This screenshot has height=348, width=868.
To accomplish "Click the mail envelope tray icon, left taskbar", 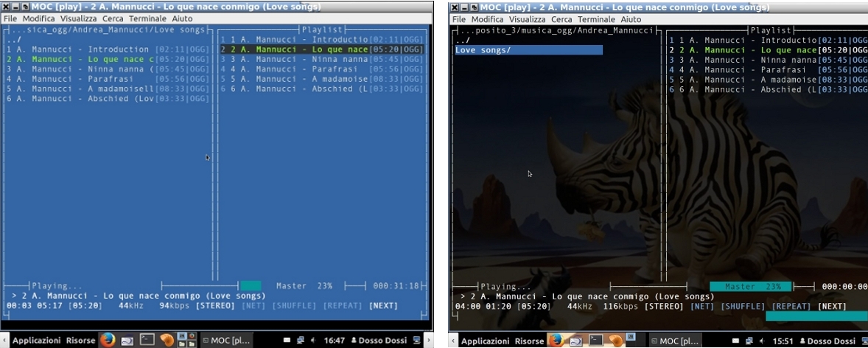I will [x=287, y=340].
